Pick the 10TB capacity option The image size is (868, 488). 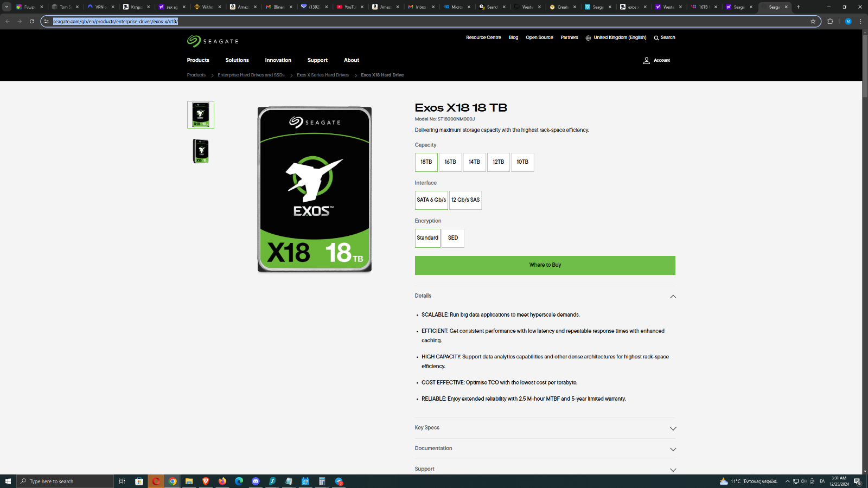point(522,162)
